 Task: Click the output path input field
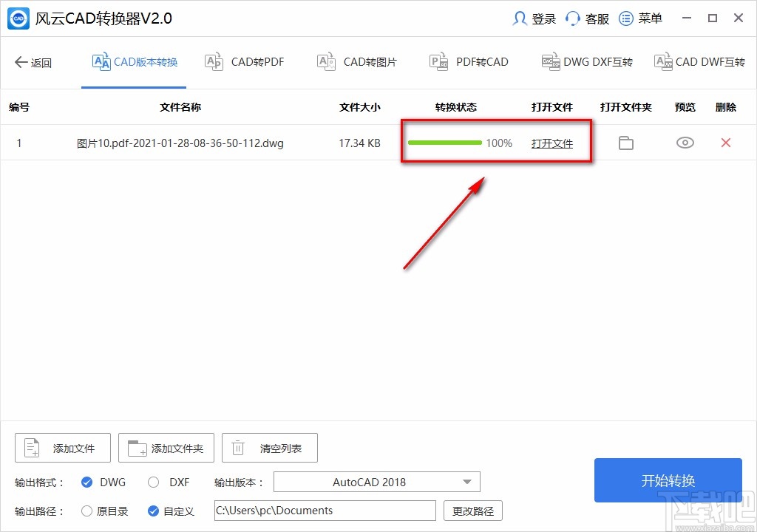point(324,511)
